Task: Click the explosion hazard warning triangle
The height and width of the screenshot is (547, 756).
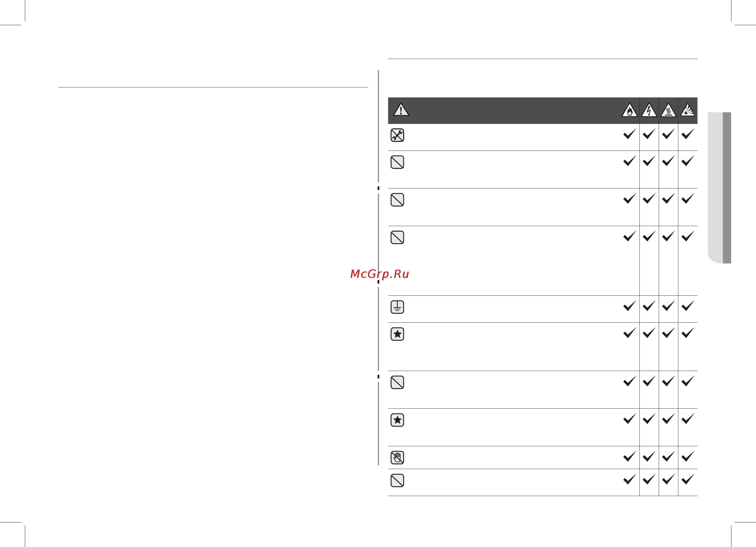Action: (x=688, y=110)
